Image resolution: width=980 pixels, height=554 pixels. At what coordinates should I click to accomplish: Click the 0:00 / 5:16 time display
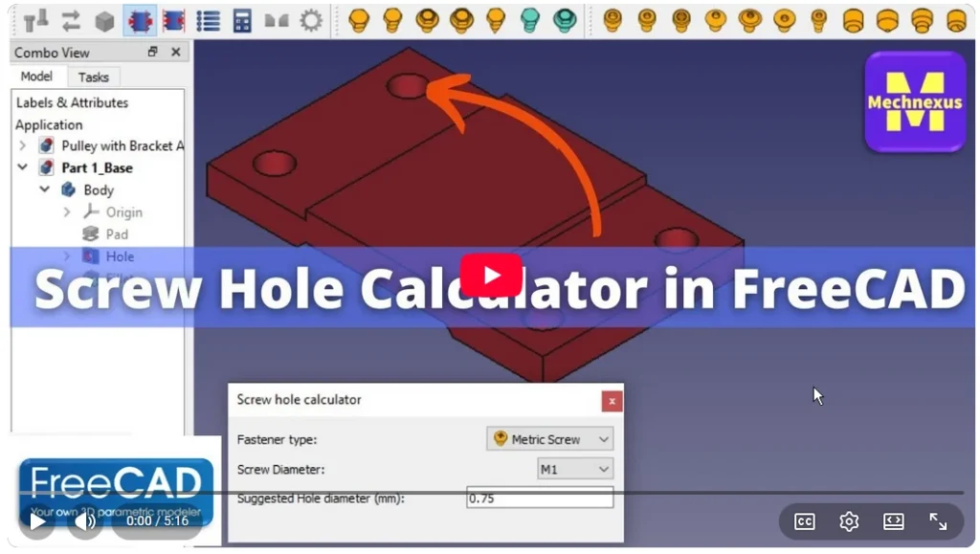(x=158, y=521)
